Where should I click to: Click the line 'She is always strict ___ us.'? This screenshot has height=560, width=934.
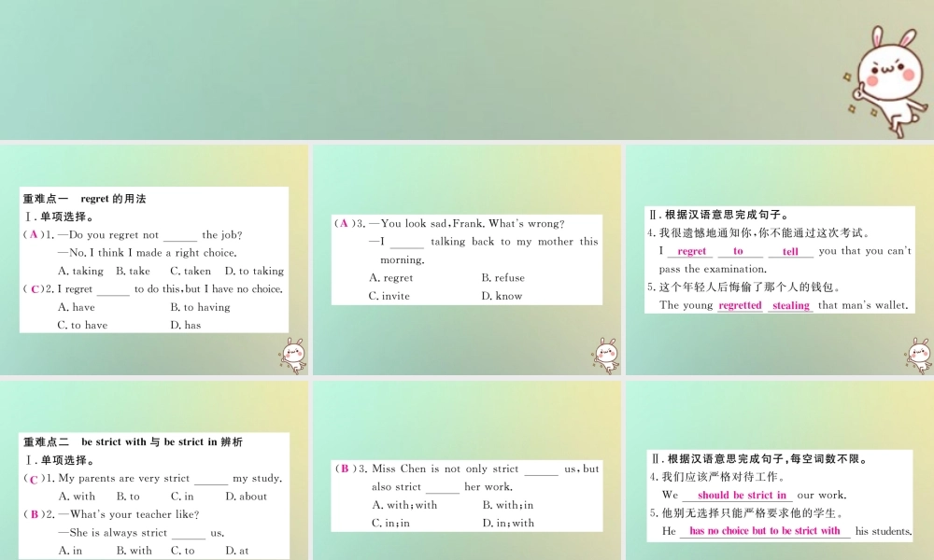click(141, 533)
